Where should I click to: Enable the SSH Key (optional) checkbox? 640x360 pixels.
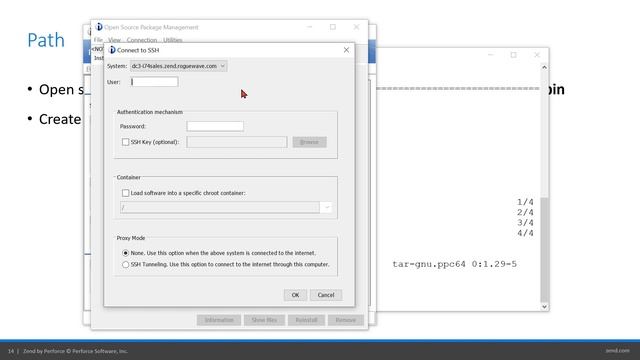[125, 142]
